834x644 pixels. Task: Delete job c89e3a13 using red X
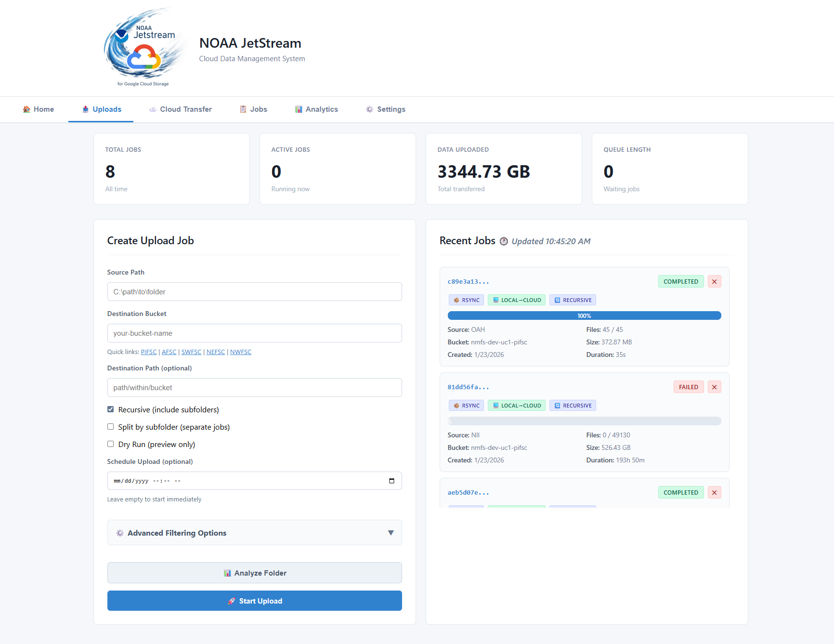coord(714,282)
